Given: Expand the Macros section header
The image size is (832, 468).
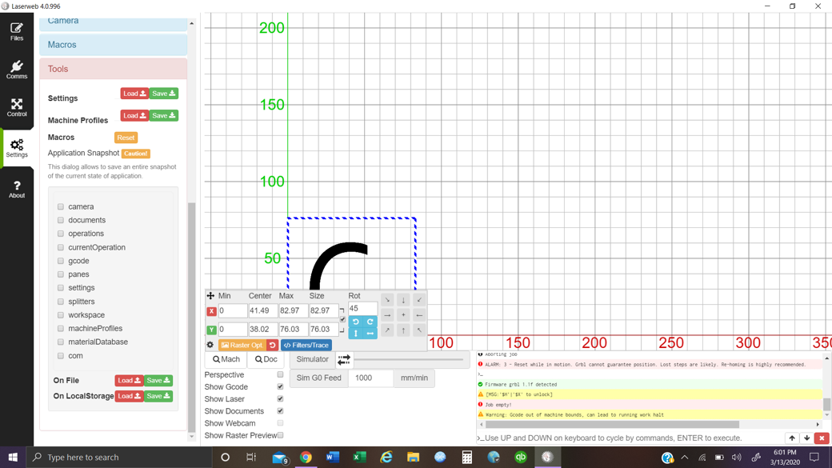Looking at the screenshot, I should pyautogui.click(x=113, y=45).
